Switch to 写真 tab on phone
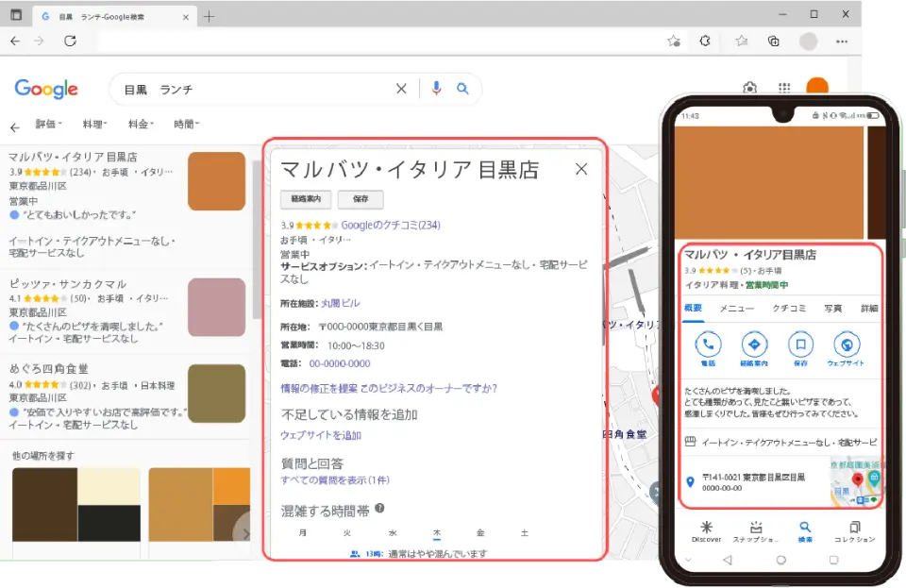The width and height of the screenshot is (906, 588). pos(832,309)
